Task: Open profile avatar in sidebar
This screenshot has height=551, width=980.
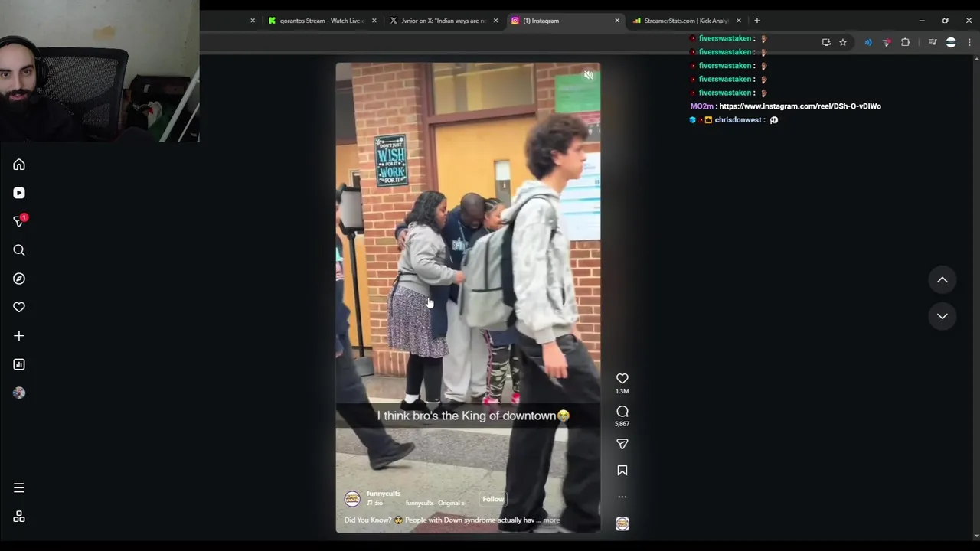Action: (x=19, y=393)
